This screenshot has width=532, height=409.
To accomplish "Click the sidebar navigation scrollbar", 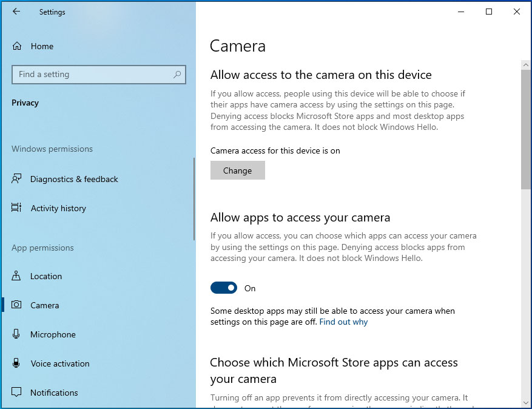I will point(194,199).
